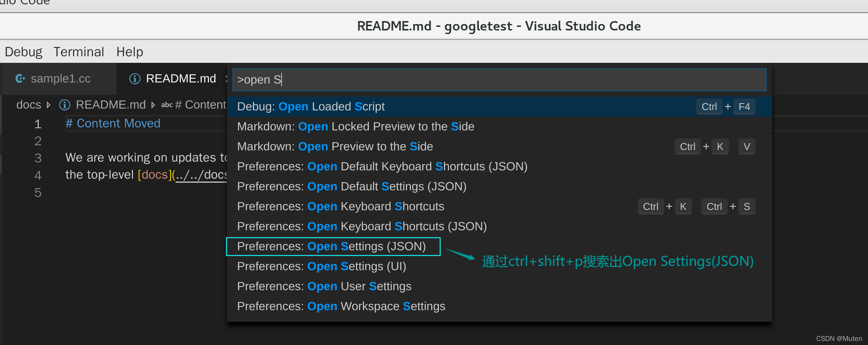Choose Preferences: Open Workspace Settings
The width and height of the screenshot is (868, 345).
click(499, 306)
